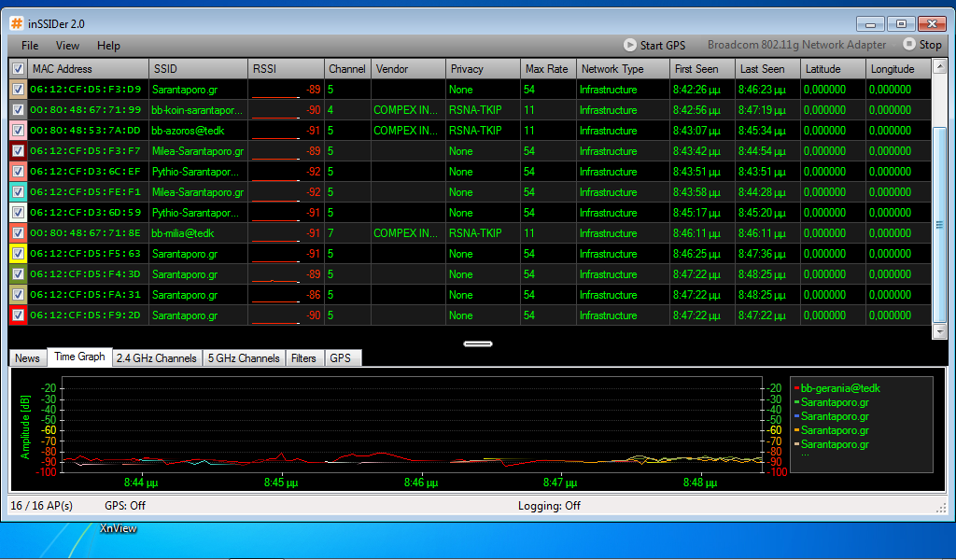
Task: Click the Start GPS play icon
Action: click(631, 45)
